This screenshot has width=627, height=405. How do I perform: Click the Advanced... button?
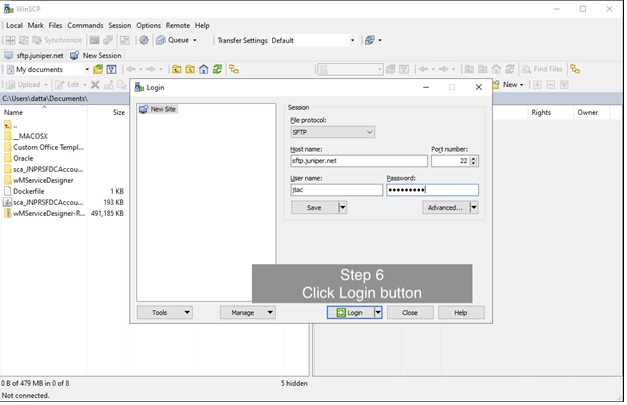pos(445,207)
